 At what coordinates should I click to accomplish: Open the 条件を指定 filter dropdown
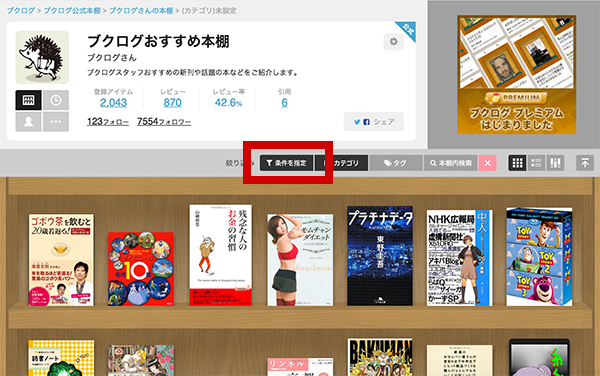click(286, 163)
